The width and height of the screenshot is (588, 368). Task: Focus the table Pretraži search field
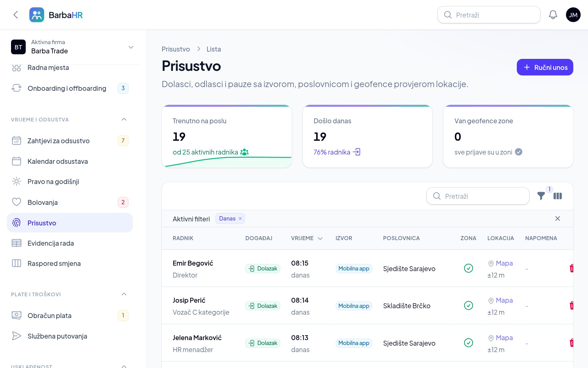[478, 196]
